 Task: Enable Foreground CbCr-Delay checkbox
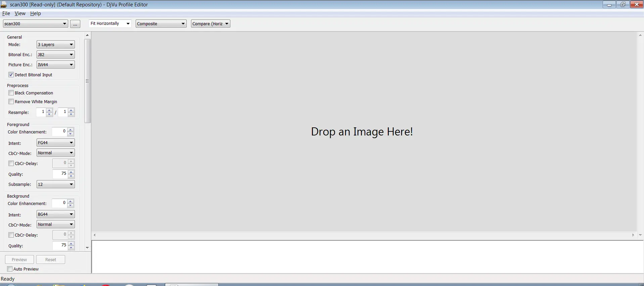point(11,163)
